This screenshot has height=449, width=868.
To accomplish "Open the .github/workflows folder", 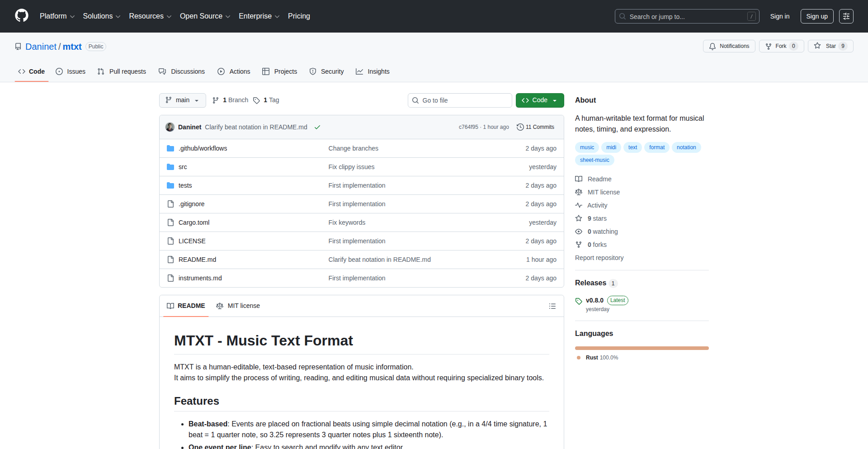I will (x=203, y=148).
